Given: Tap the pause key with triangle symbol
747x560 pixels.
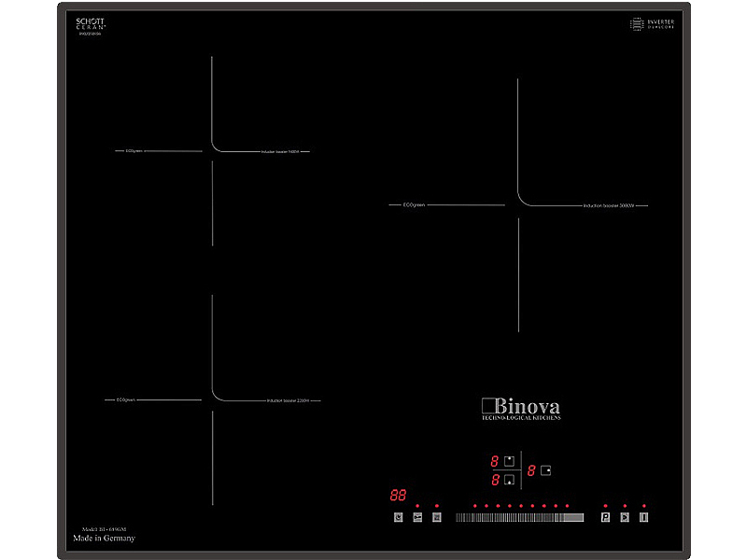Looking at the screenshot, I should 625,517.
